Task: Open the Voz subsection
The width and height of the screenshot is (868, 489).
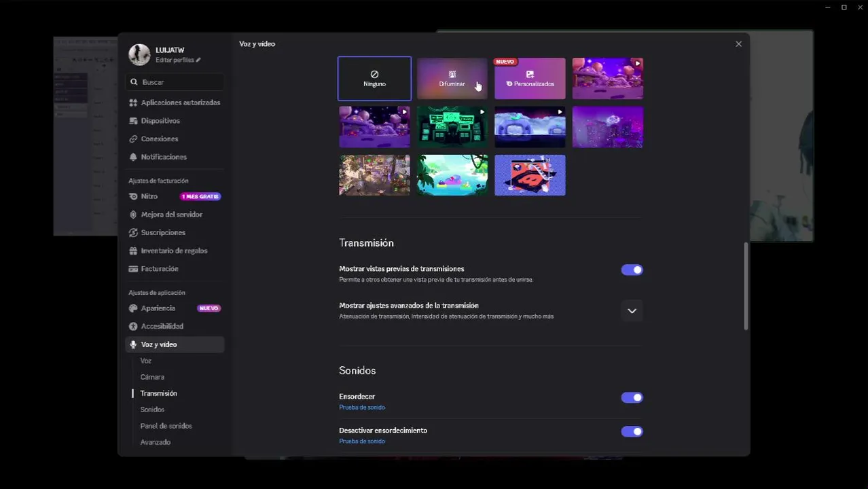Action: [146, 361]
